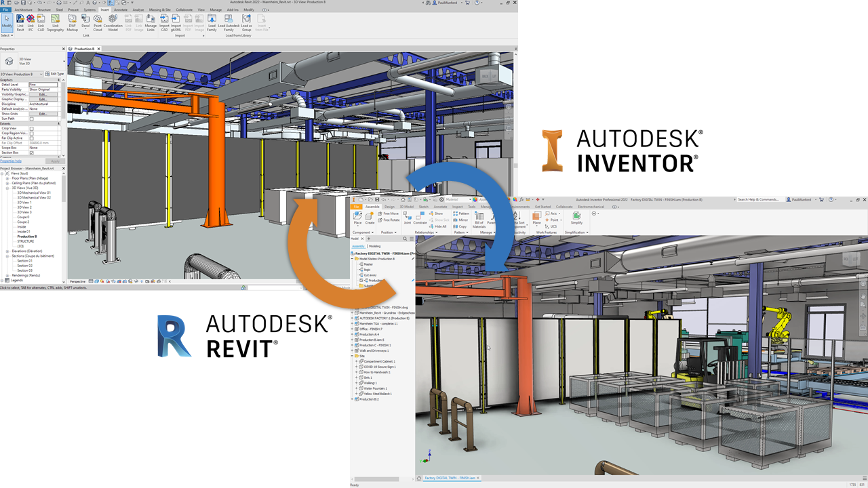Collapse the Model States folder in Inventor
The height and width of the screenshot is (488, 868).
click(x=353, y=258)
